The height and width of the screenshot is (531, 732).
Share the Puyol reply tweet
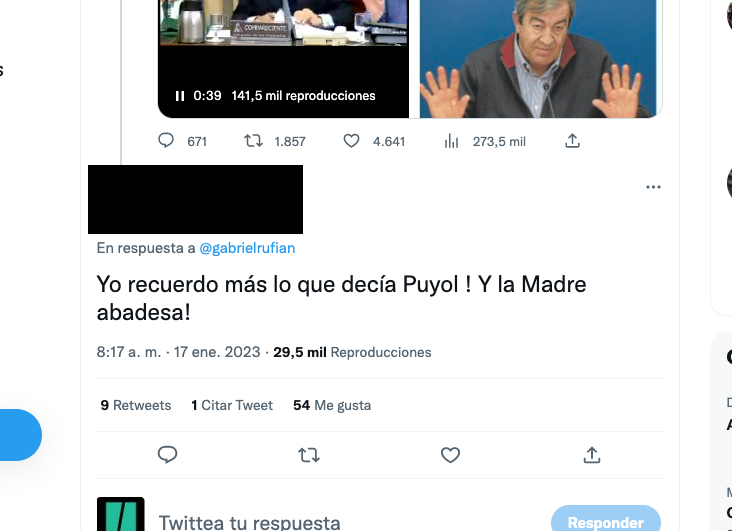[591, 455]
